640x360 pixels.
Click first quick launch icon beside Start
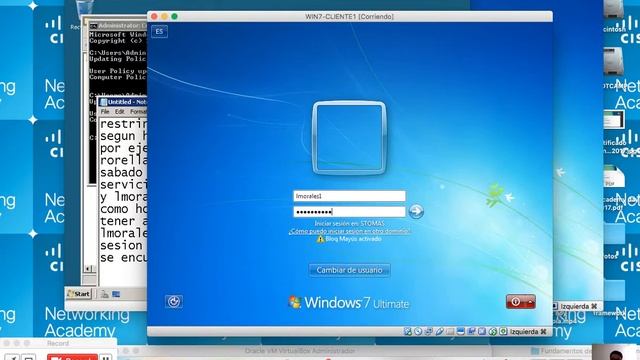(104, 294)
